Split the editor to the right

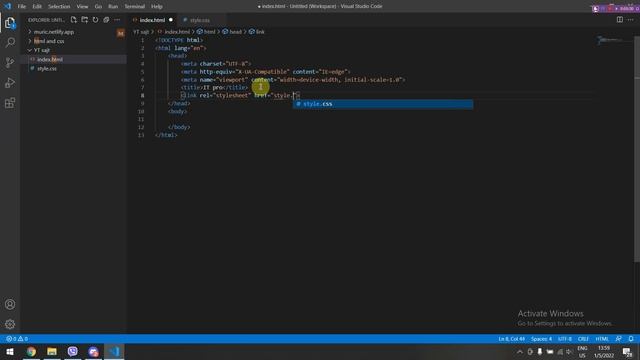click(x=620, y=20)
